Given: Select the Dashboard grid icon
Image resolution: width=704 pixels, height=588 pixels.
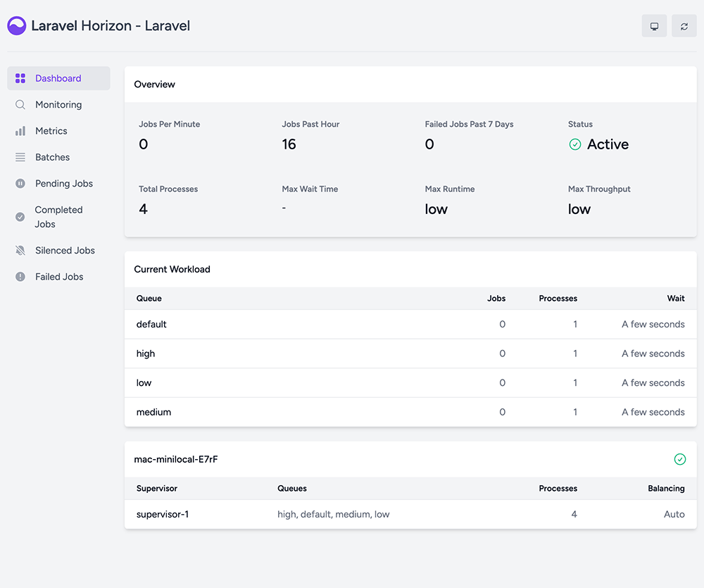Looking at the screenshot, I should click(22, 78).
